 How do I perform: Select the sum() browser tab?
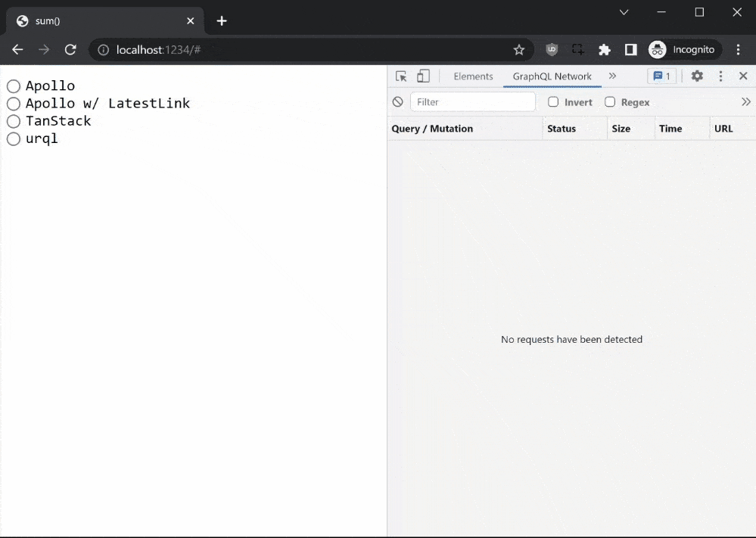[x=105, y=20]
